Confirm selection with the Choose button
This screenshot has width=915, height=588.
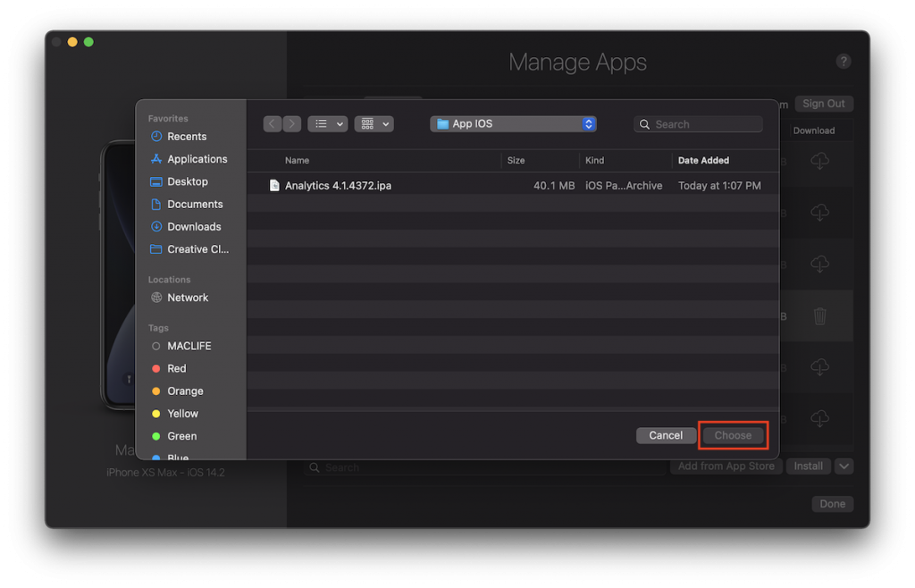click(732, 435)
